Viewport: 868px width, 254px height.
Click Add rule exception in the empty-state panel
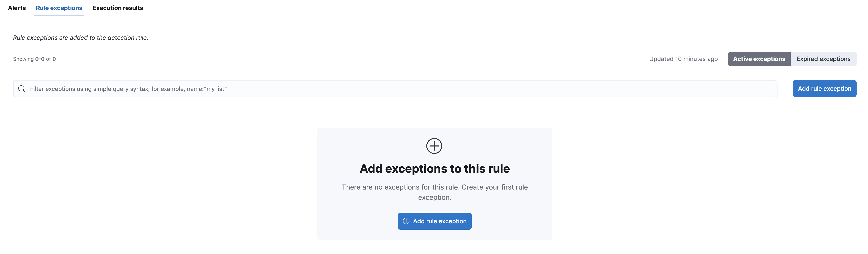[x=434, y=221]
